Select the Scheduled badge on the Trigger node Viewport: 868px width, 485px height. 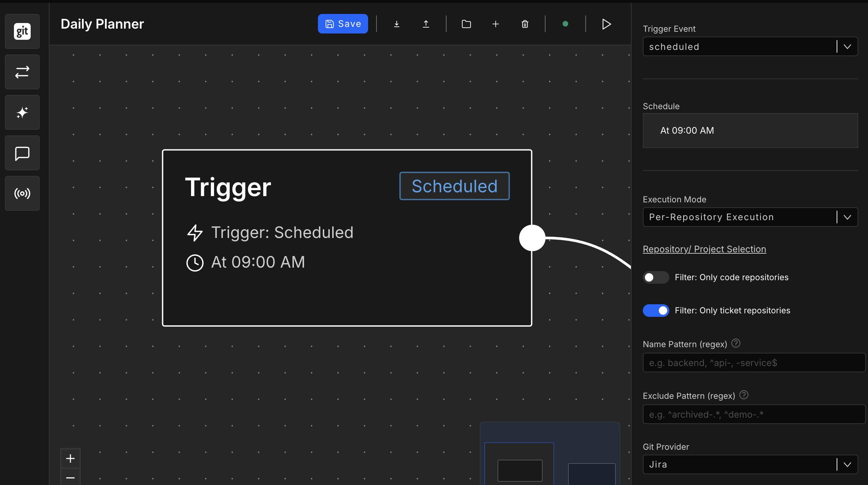(x=454, y=186)
